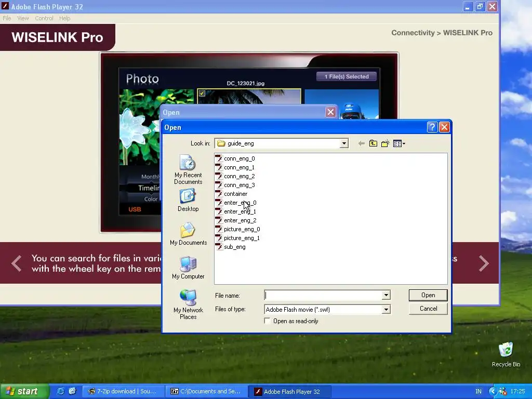This screenshot has height=399, width=532.
Task: Open My Documents in the places bar
Action: pos(188,234)
